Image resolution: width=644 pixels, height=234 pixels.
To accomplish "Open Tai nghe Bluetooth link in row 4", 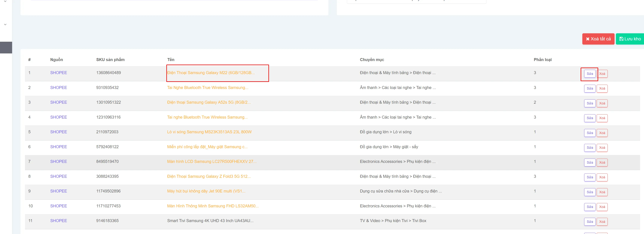I will pos(207,117).
